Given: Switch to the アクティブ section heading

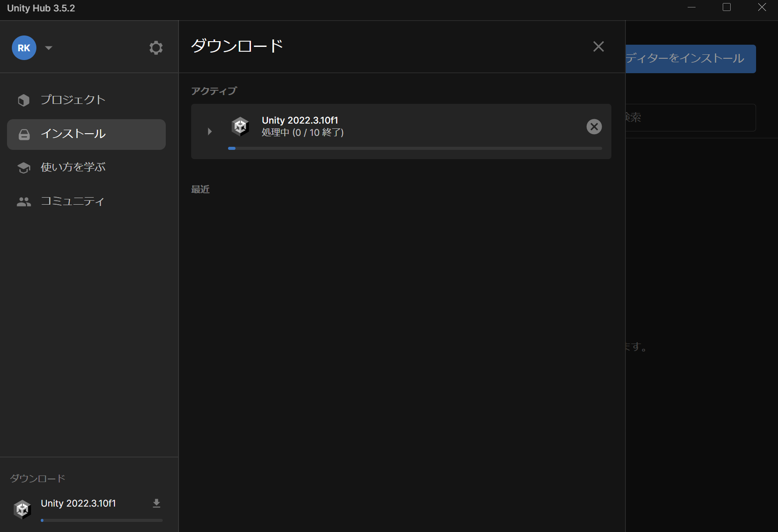Looking at the screenshot, I should [214, 91].
